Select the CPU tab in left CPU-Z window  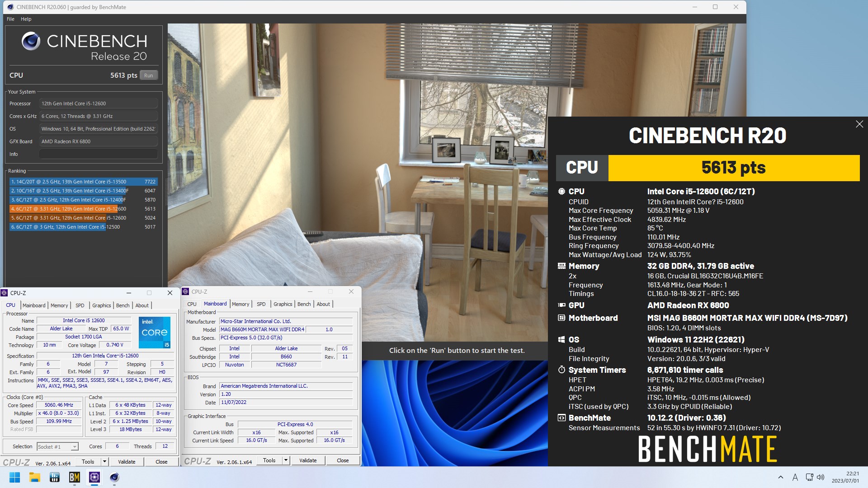click(11, 305)
